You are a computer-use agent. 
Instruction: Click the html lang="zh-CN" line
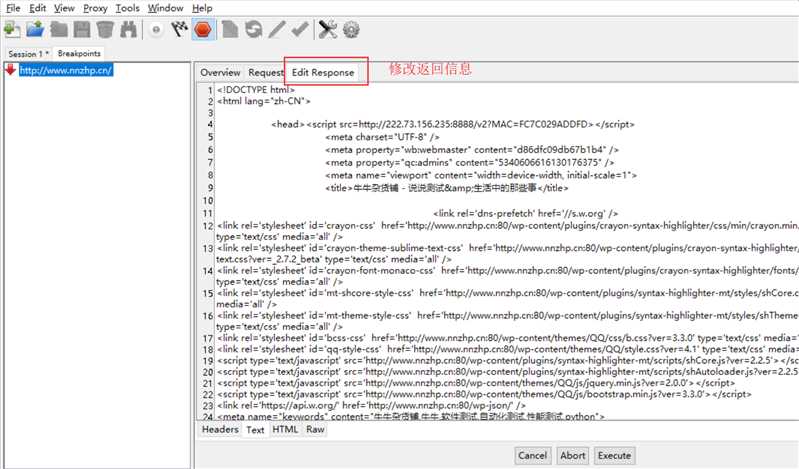[x=263, y=101]
